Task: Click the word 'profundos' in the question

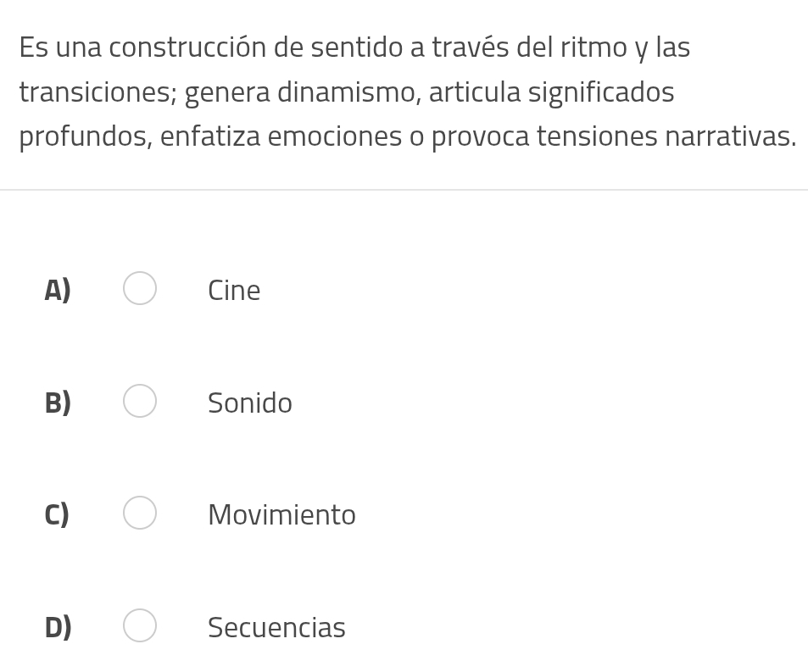Action: [x=85, y=136]
